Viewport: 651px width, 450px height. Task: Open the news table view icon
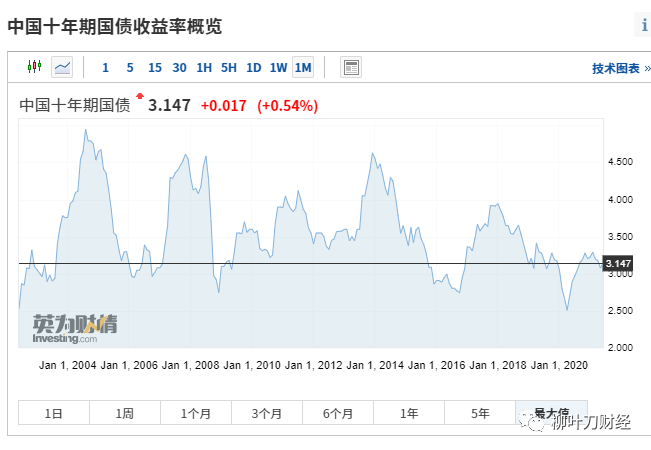coord(351,67)
